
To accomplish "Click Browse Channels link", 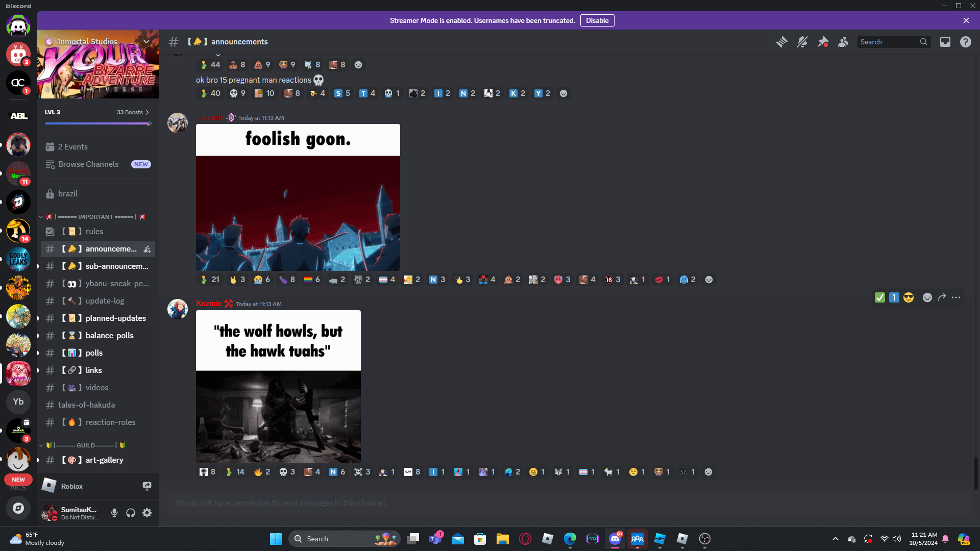I will pyautogui.click(x=88, y=164).
